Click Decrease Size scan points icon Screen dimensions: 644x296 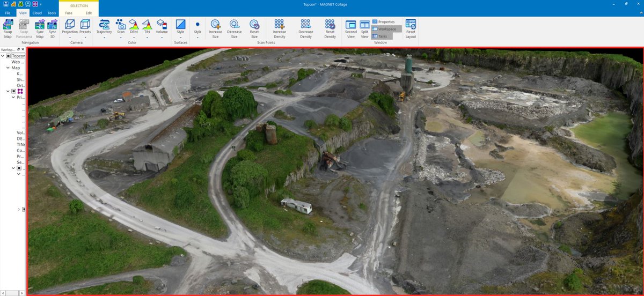(x=235, y=24)
